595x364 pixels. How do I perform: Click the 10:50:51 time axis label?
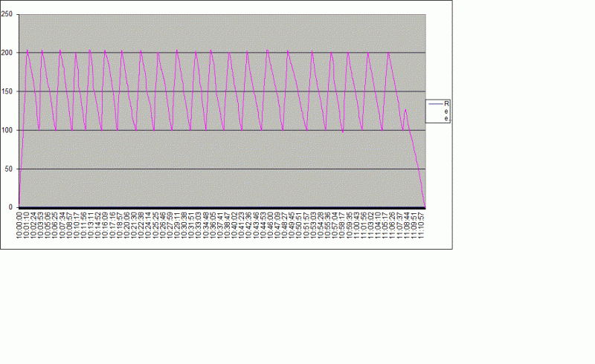(299, 225)
